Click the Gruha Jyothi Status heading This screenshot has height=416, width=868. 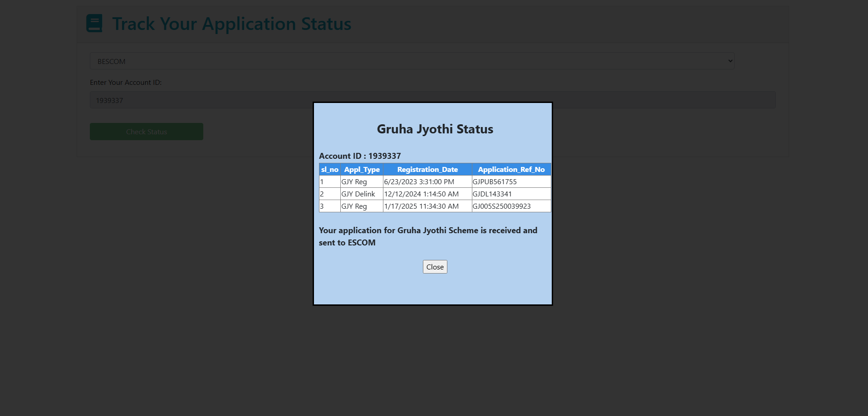coord(435,129)
